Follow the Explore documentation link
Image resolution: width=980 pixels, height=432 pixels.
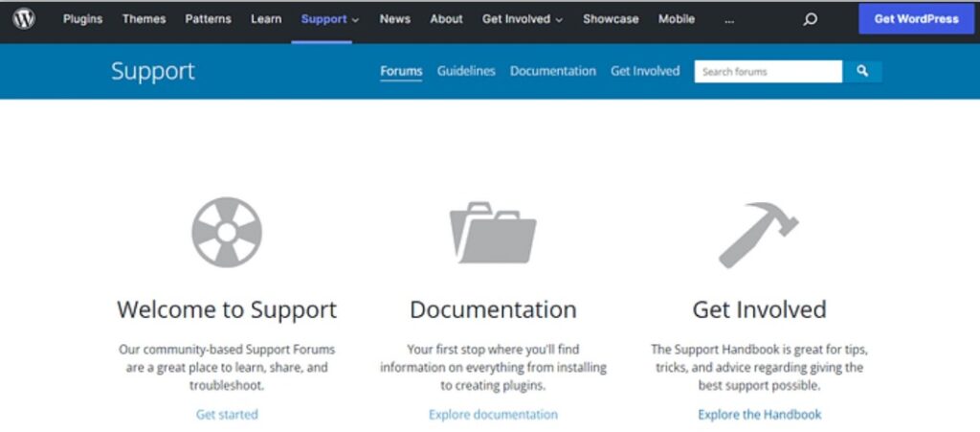[493, 414]
